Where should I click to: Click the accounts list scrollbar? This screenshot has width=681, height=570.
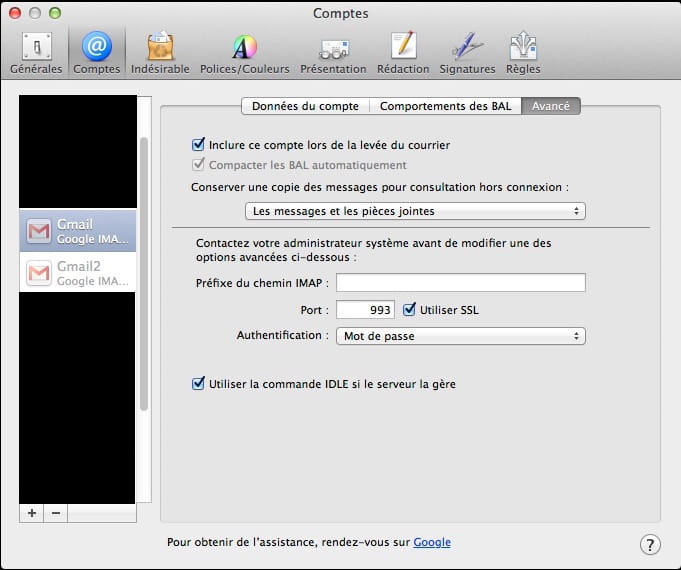tap(144, 274)
